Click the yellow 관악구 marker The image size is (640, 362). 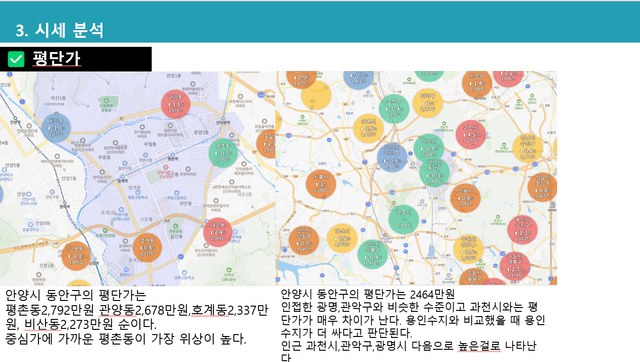[428, 103]
